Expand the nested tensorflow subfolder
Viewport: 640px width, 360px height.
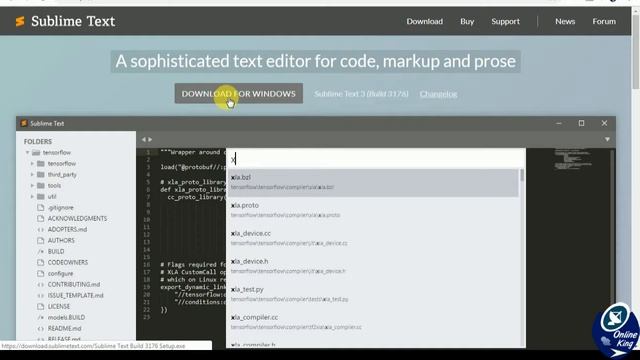[32, 163]
